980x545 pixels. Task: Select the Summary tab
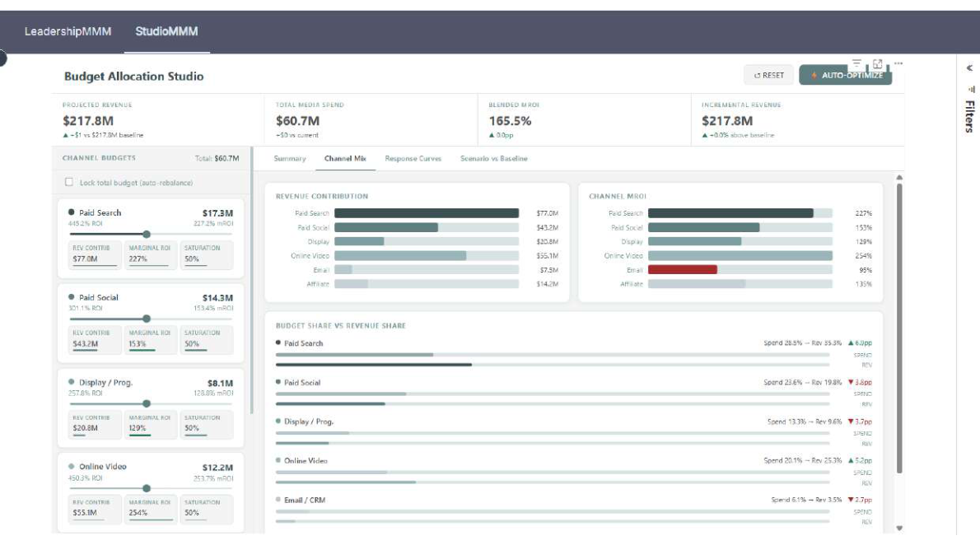pos(290,159)
